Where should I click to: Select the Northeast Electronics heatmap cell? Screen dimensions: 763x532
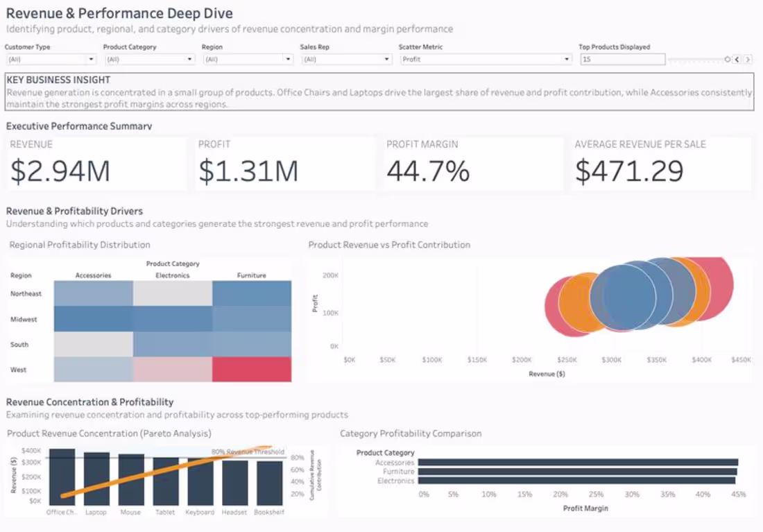point(173,293)
